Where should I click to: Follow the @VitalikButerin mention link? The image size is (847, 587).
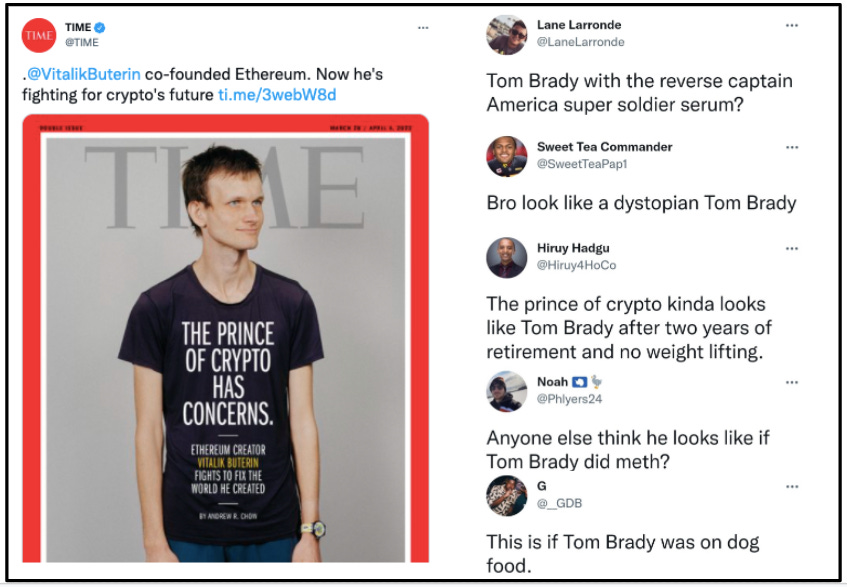[84, 74]
